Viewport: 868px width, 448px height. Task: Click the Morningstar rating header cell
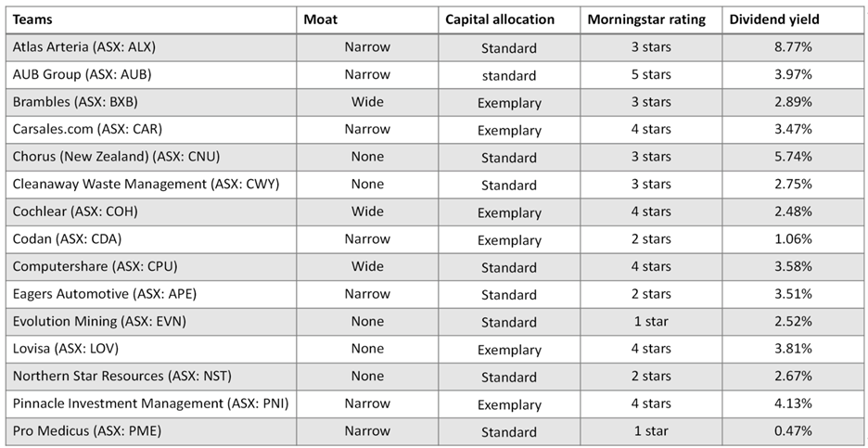tap(646, 19)
